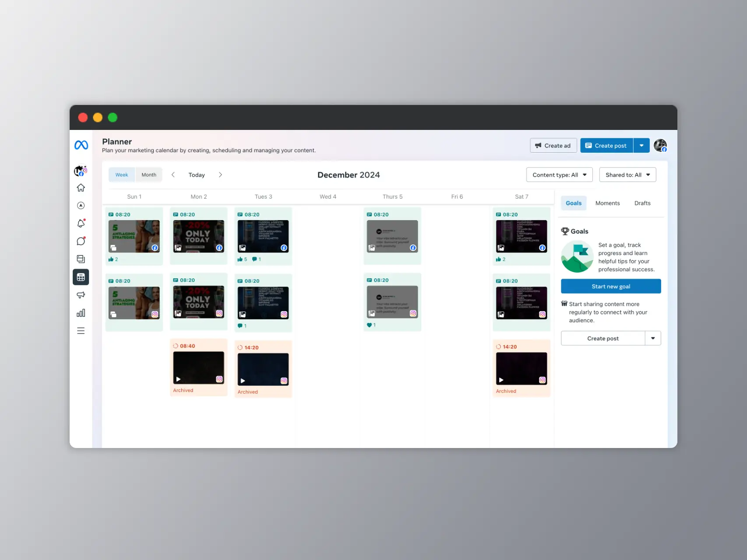Open the Only Today Facebook post thumbnail on Mon 2
This screenshot has width=747, height=560.
(x=199, y=236)
